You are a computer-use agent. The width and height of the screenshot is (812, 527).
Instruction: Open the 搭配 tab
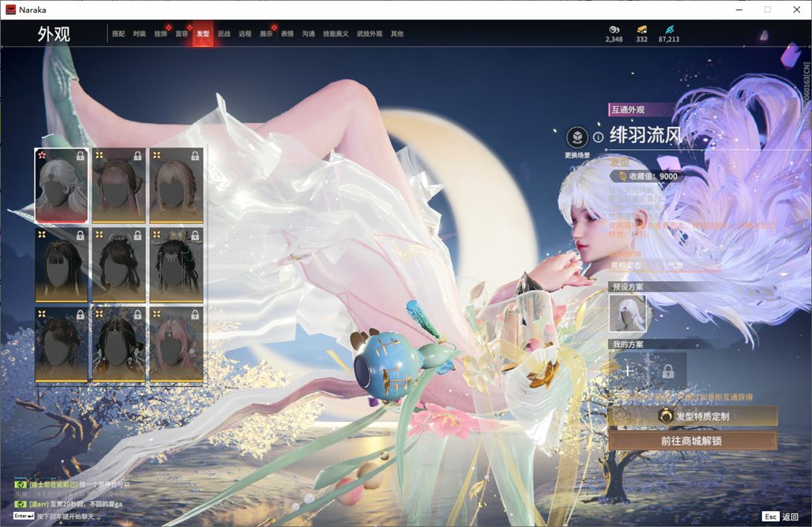tap(119, 34)
